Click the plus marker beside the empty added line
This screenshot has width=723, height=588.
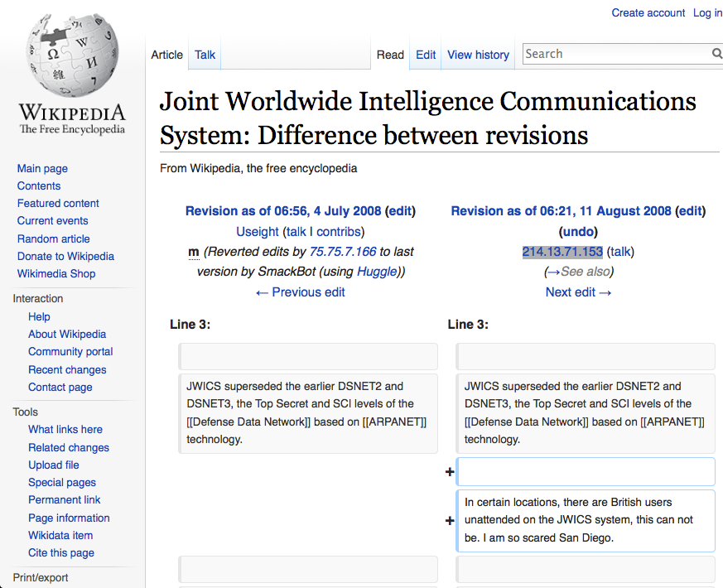click(x=450, y=472)
